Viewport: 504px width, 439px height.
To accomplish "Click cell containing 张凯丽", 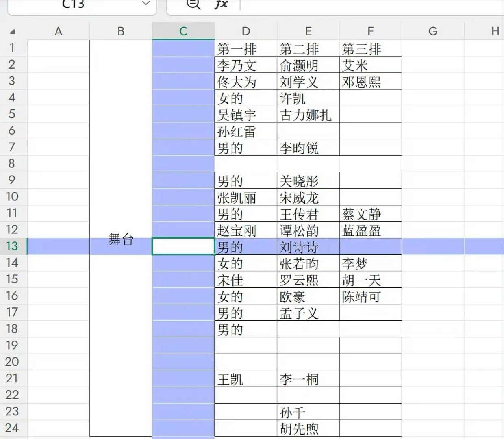I will (246, 198).
